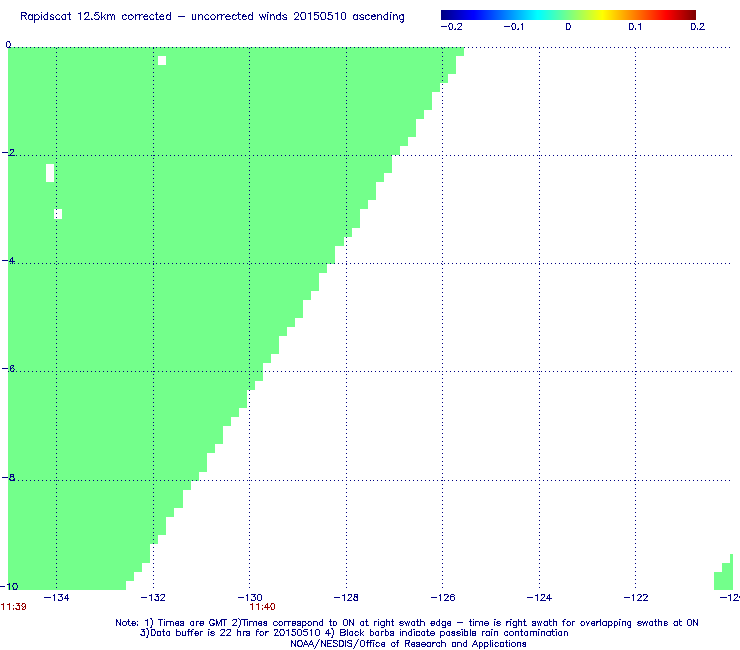Click the 'Note: 1) Times are GMT' line
The image size is (740, 650).
[x=407, y=623]
